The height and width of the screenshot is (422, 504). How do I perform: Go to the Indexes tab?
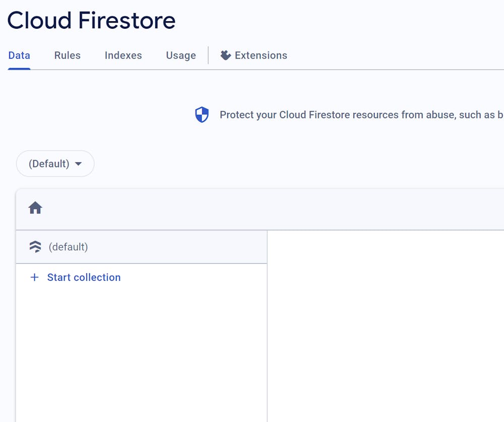(123, 55)
